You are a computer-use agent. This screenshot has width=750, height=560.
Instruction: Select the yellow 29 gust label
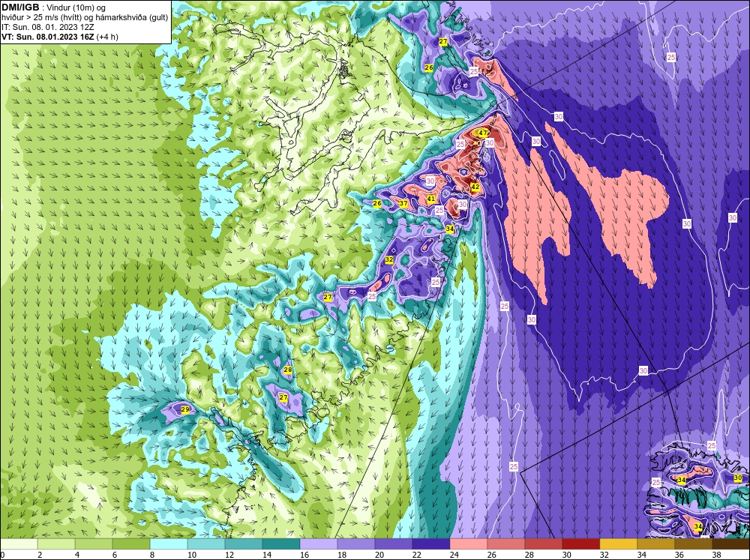pyautogui.click(x=185, y=409)
